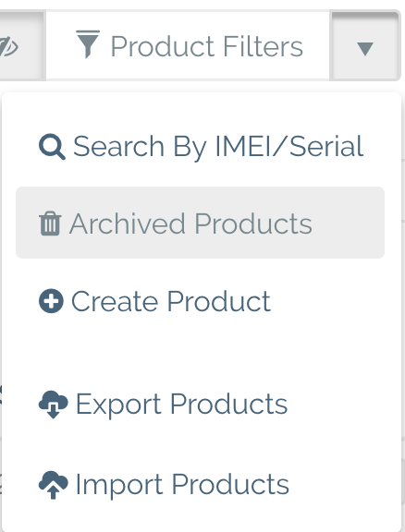
Task: Open the Product Filters button
Action: click(188, 46)
